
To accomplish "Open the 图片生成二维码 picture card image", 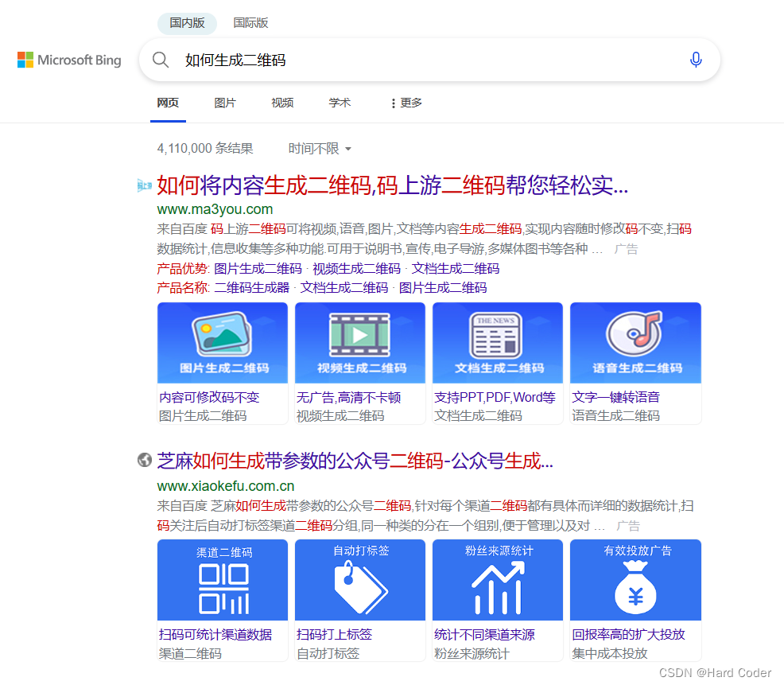I will point(223,343).
